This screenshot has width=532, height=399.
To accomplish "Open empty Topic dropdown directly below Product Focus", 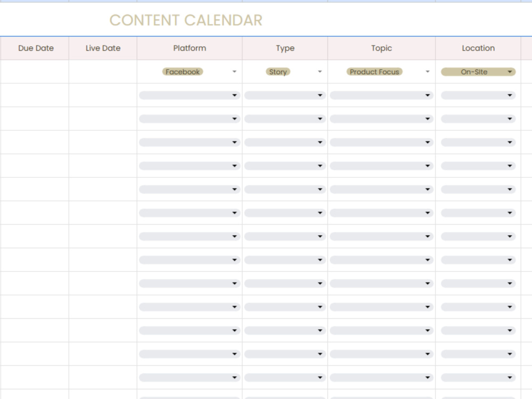I will (381, 95).
